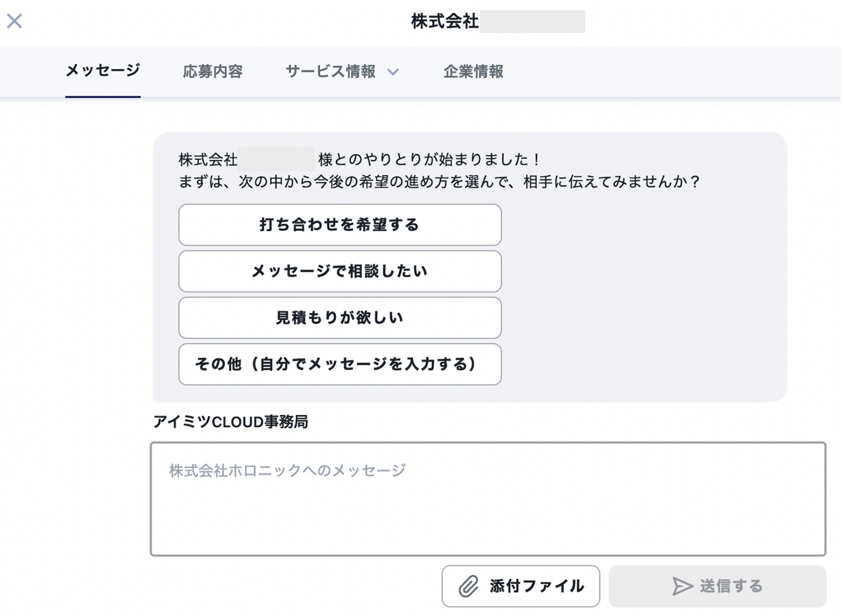Open the サービス情報 tab label
This screenshot has width=845, height=616.
pos(330,71)
